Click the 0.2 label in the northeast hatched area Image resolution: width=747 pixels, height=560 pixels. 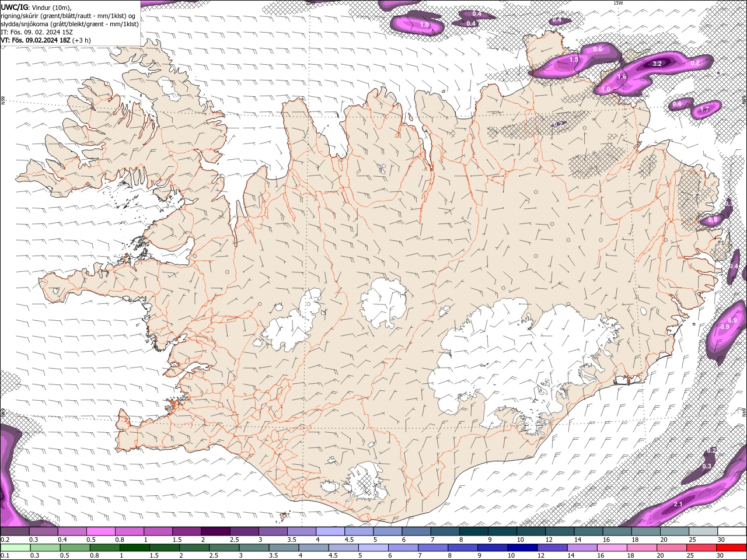558,124
